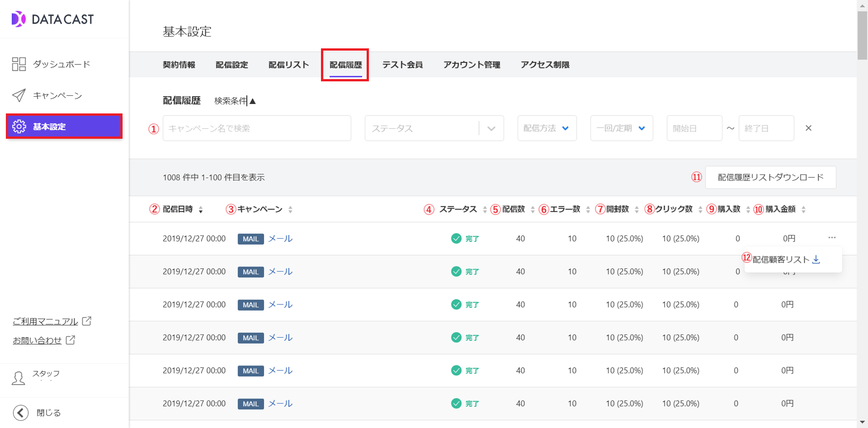Screen dimensions: 868x428
Task: Open メール campaign link in last row
Action: tap(280, 403)
